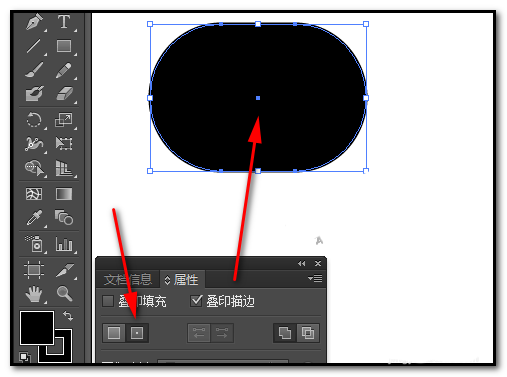The width and height of the screenshot is (507, 377).
Task: Select the Artboard tool
Action: (34, 269)
